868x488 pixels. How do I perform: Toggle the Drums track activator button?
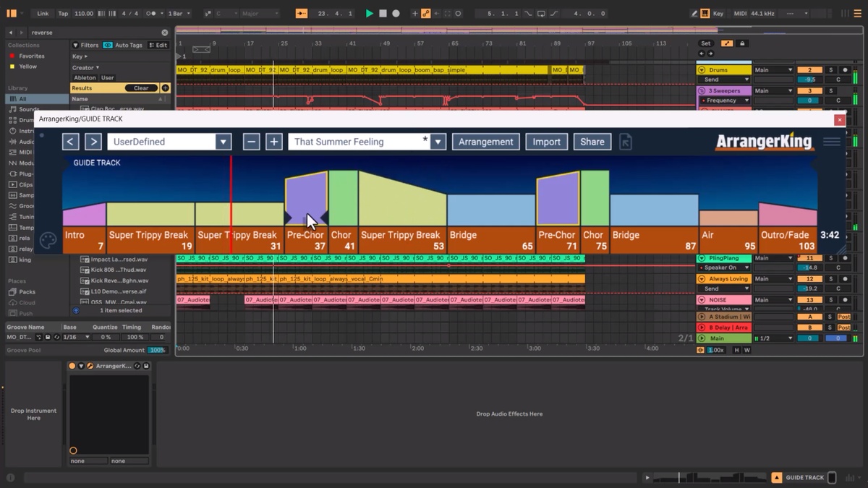[809, 70]
